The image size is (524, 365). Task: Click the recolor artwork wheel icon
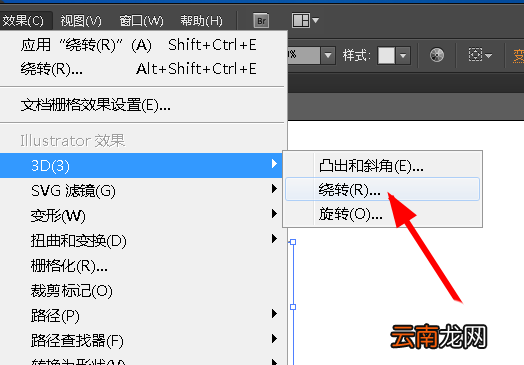coord(436,55)
